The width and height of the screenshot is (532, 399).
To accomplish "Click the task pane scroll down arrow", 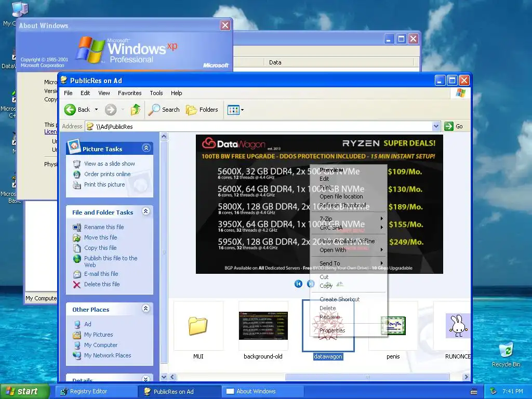I will coord(164,377).
